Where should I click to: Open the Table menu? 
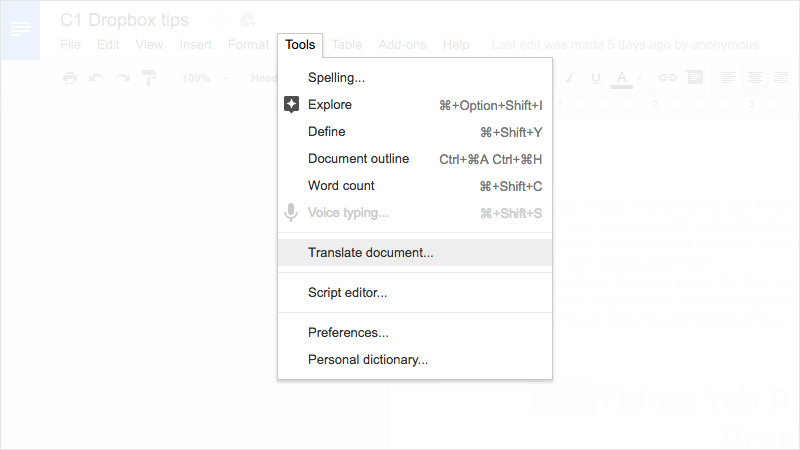click(x=347, y=45)
